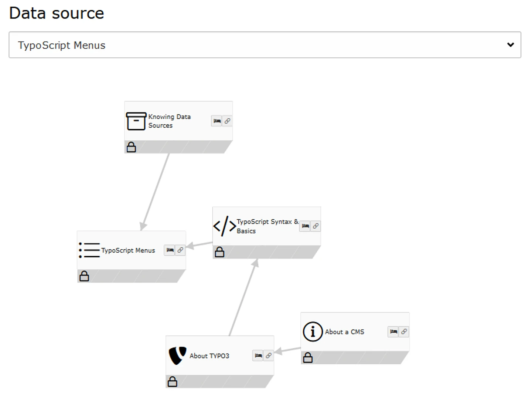
Task: Toggle the lock under TypoScript Menus node
Action: pyautogui.click(x=84, y=276)
